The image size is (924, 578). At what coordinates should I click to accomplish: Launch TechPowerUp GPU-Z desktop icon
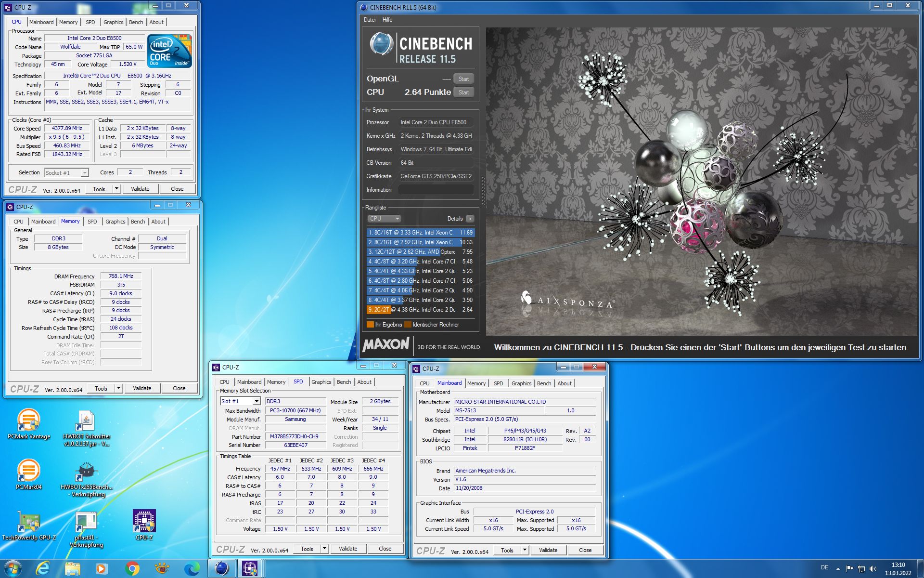[29, 525]
